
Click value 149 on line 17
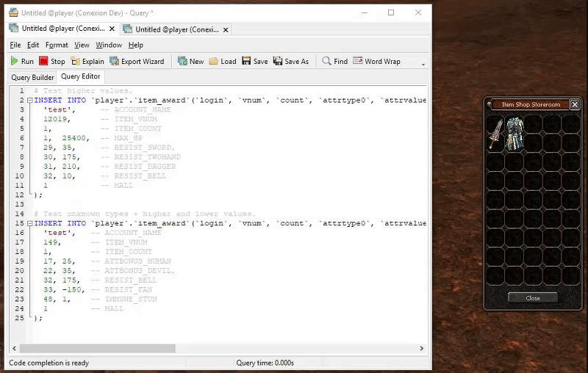tap(50, 242)
